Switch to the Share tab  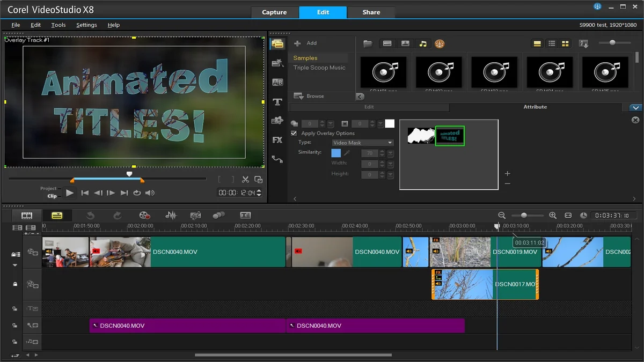click(x=371, y=12)
